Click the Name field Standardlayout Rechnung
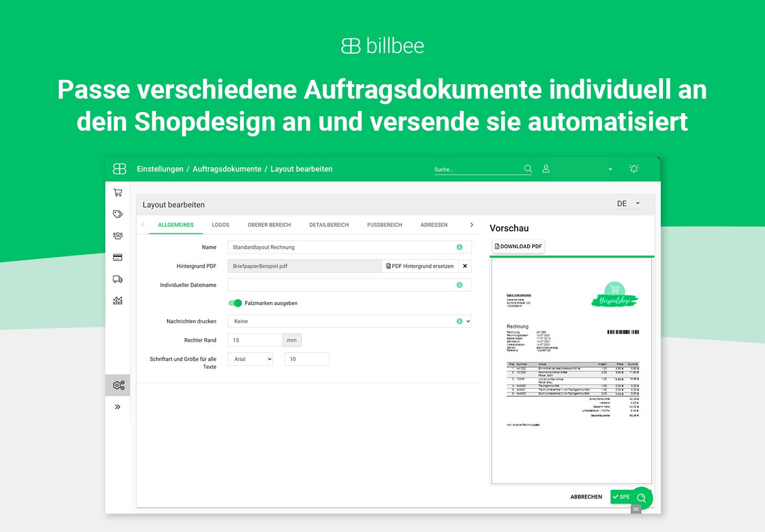This screenshot has height=532, width=765. click(350, 247)
